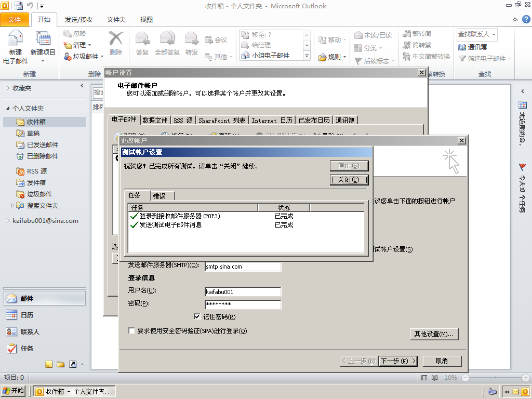532x399 pixels.
Task: Open the View (视图) ribbon tab
Action: 146,20
